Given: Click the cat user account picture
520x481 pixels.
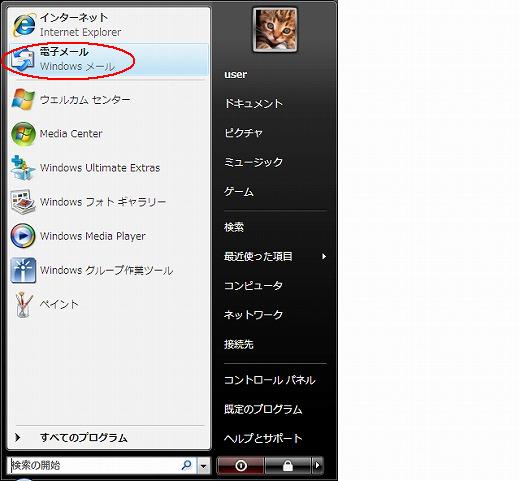Looking at the screenshot, I should [x=275, y=30].
